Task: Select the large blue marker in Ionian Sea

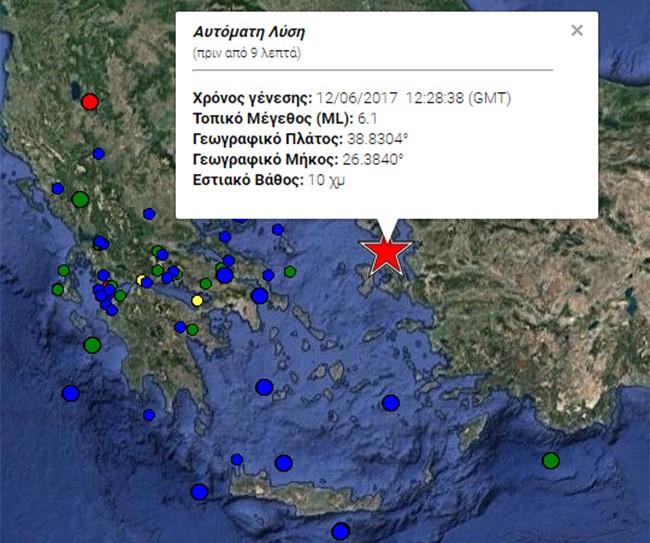Action: [70, 393]
